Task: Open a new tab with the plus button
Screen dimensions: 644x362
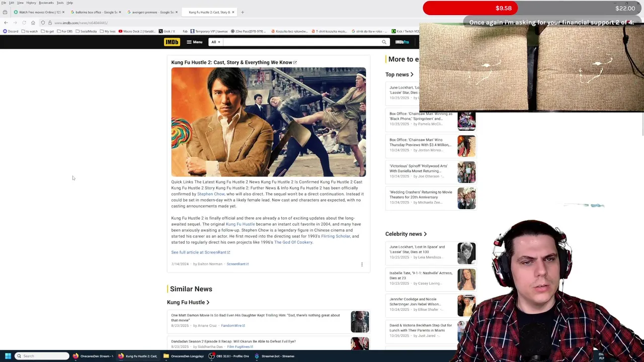Action: click(x=243, y=12)
